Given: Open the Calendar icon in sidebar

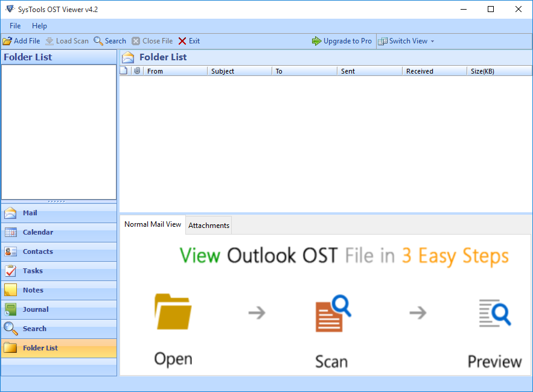Looking at the screenshot, I should (x=10, y=232).
